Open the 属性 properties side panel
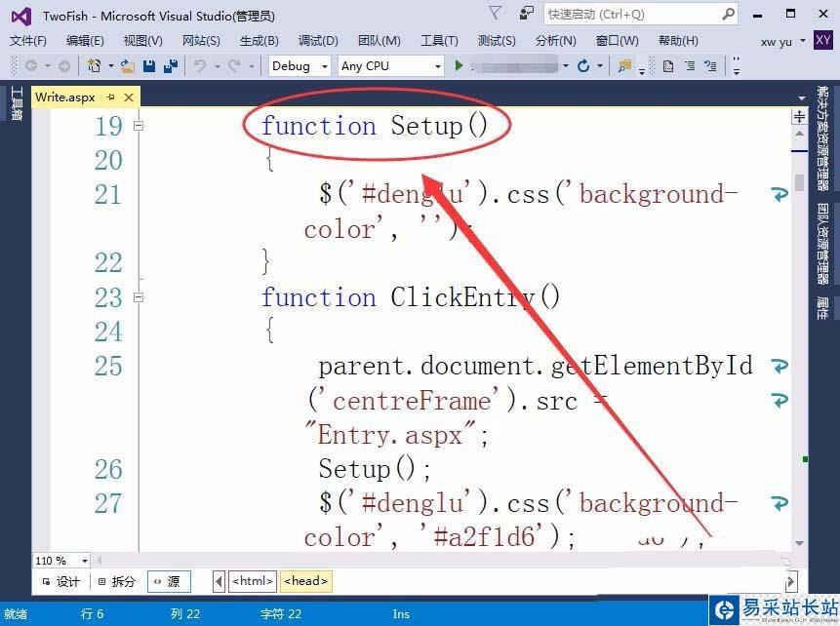The height and width of the screenshot is (626, 840). click(822, 308)
